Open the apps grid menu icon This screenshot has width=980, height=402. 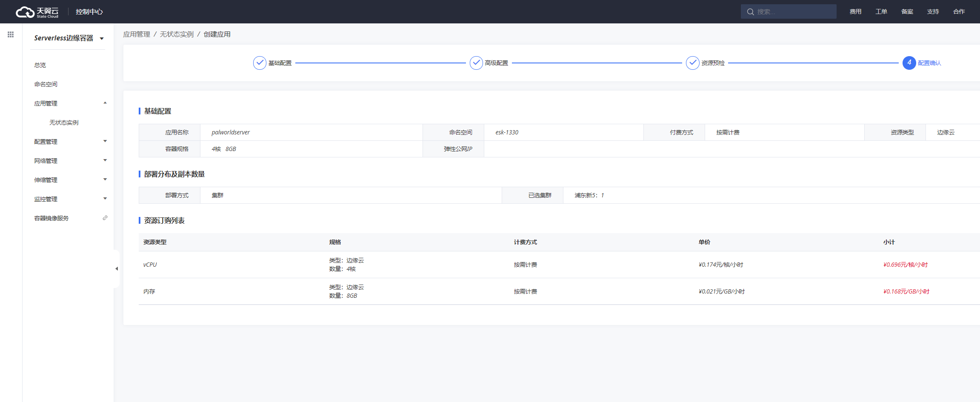11,34
